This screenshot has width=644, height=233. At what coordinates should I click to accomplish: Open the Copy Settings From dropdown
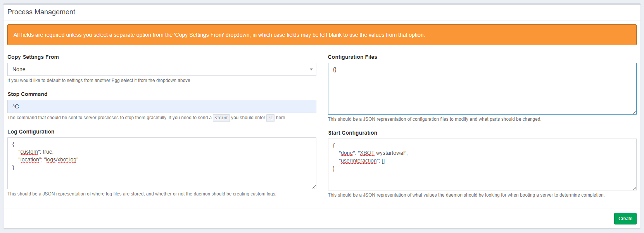161,69
